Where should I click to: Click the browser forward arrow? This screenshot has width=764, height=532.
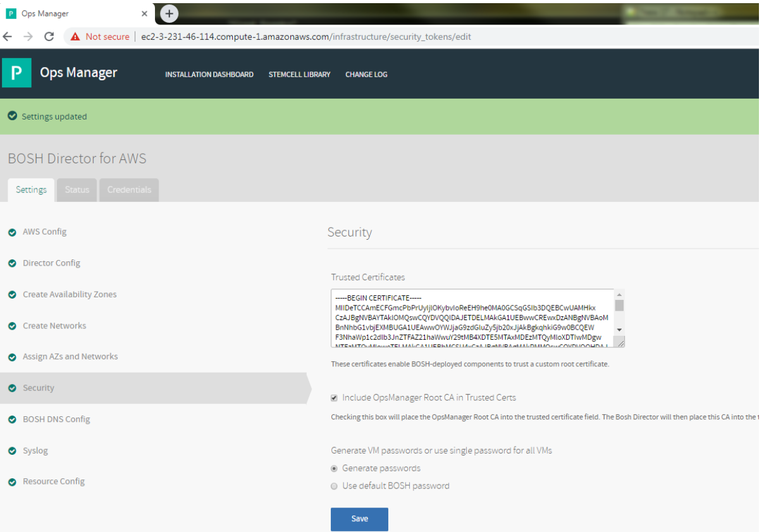pos(28,37)
